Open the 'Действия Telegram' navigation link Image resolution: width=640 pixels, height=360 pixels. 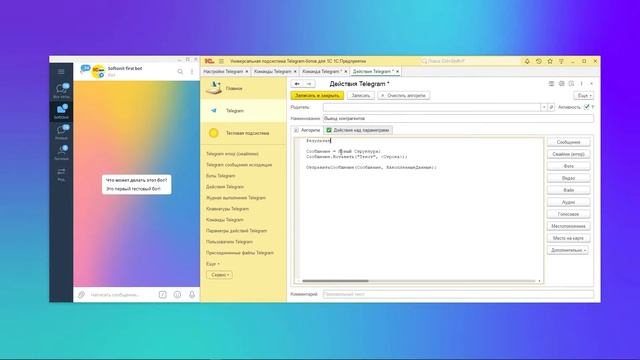coord(225,187)
